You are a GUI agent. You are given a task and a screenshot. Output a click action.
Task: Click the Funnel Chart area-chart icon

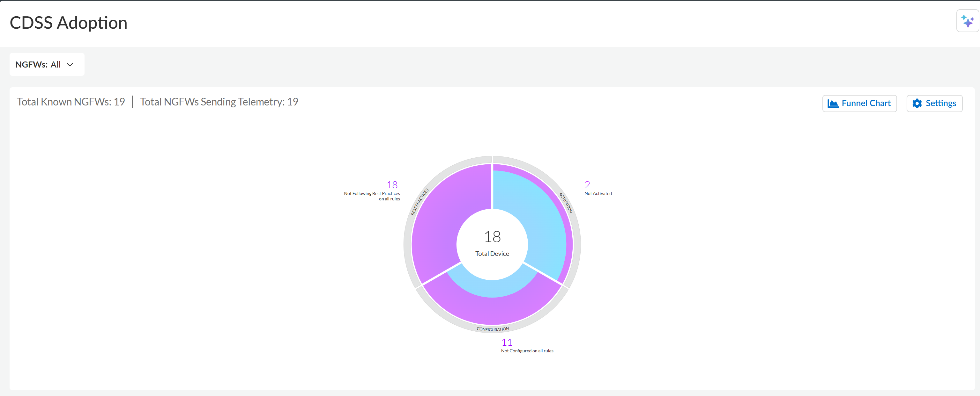coord(833,103)
